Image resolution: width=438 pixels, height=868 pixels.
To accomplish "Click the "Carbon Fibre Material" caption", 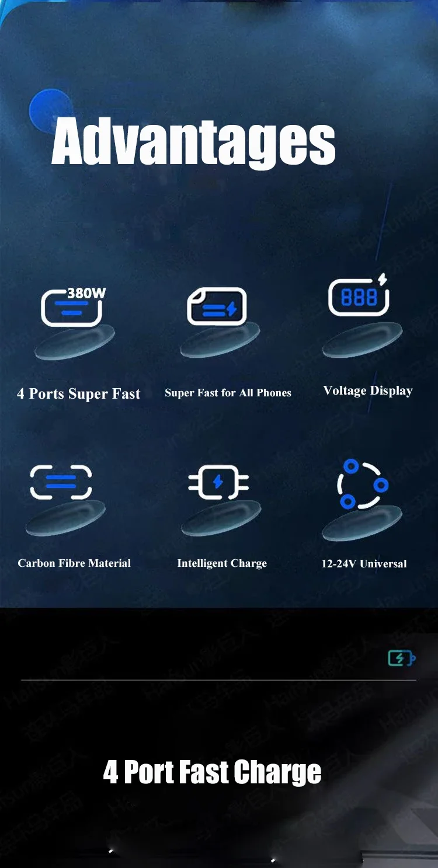I will [x=74, y=563].
